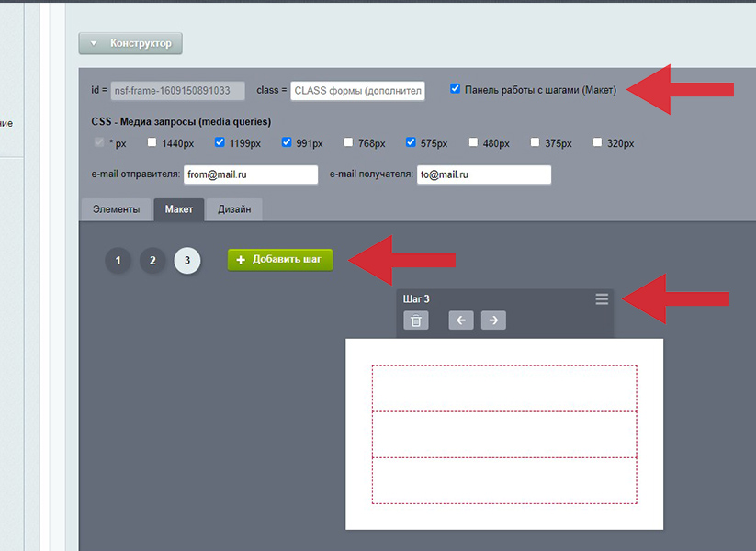Select step 2 circle
The height and width of the screenshot is (551, 756).
(152, 261)
